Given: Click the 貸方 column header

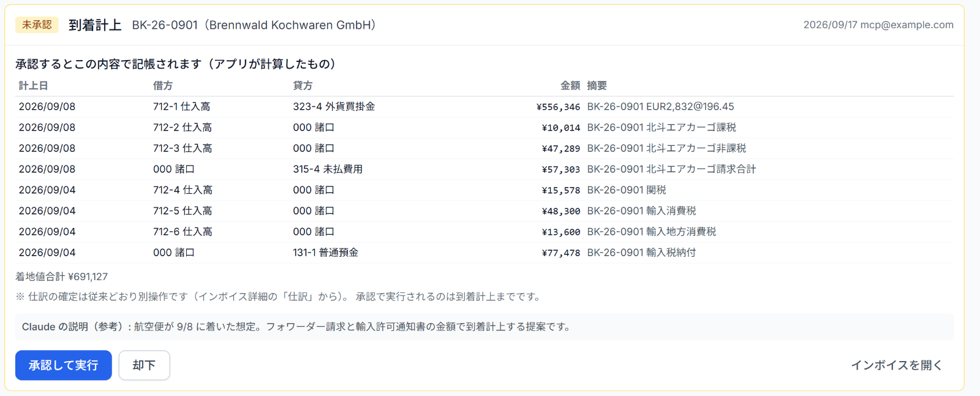Looking at the screenshot, I should click(303, 86).
